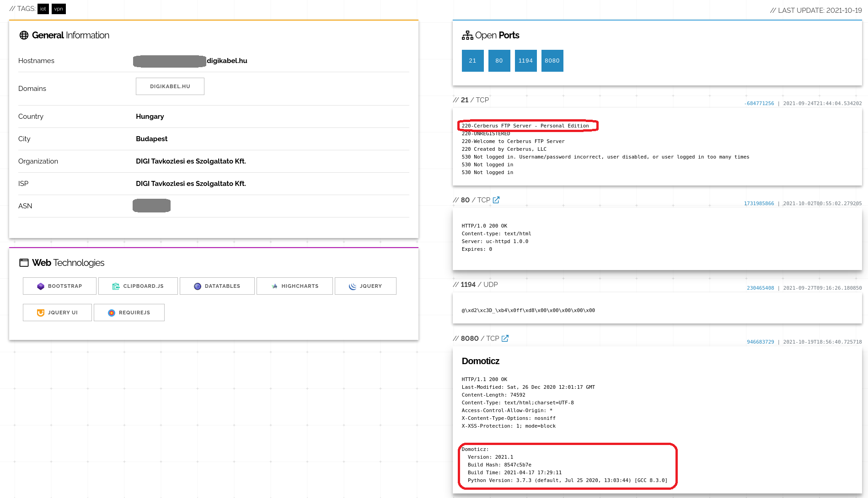Screen dimensions: 868x498
Task: Jump to open port 8080
Action: (x=552, y=61)
